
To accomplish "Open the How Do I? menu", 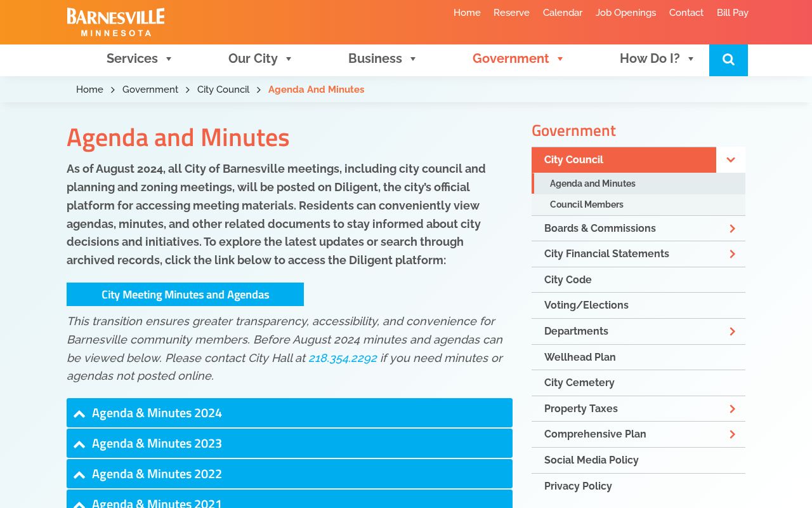I will pyautogui.click(x=650, y=58).
